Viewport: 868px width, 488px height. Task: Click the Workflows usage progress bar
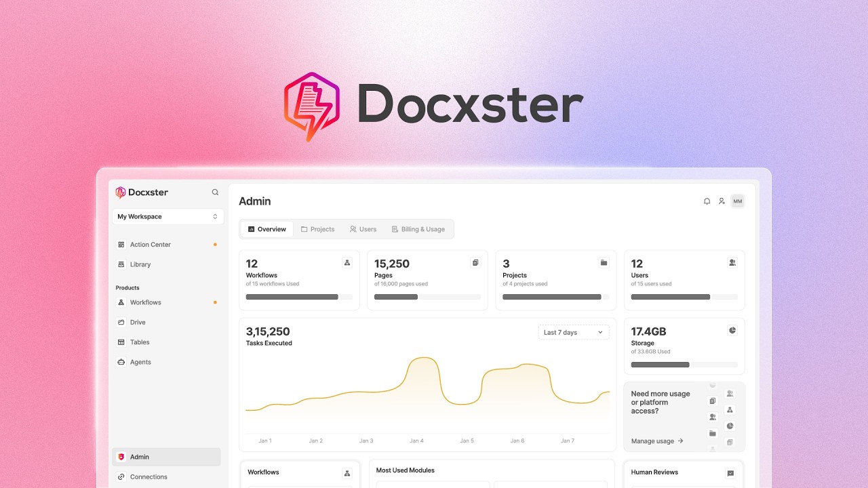coord(299,297)
